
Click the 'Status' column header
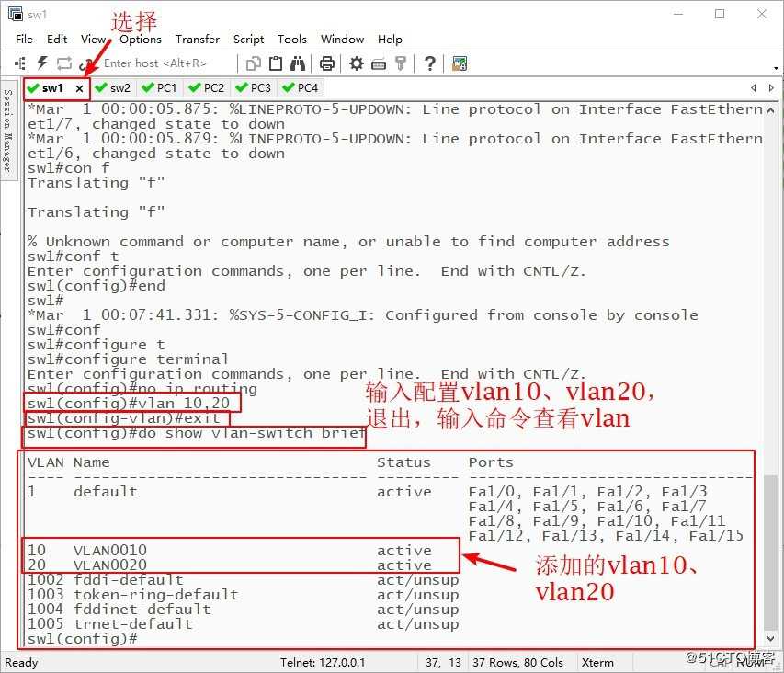coord(403,462)
